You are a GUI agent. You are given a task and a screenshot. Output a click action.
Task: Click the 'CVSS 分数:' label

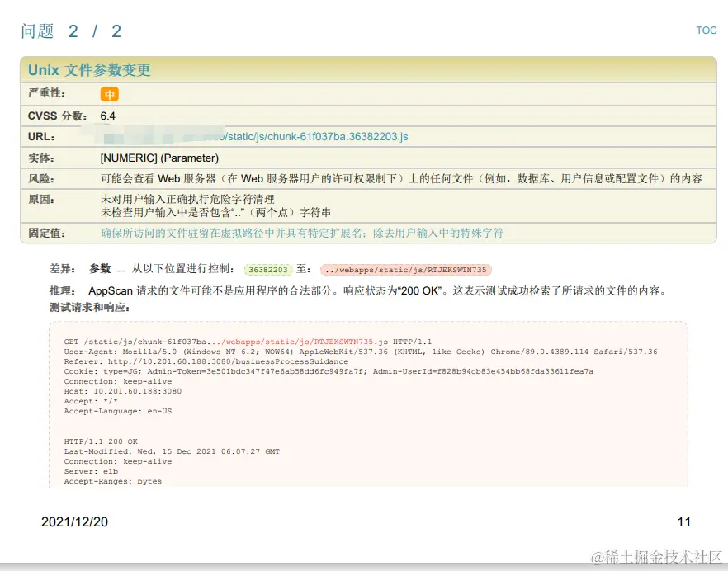58,116
